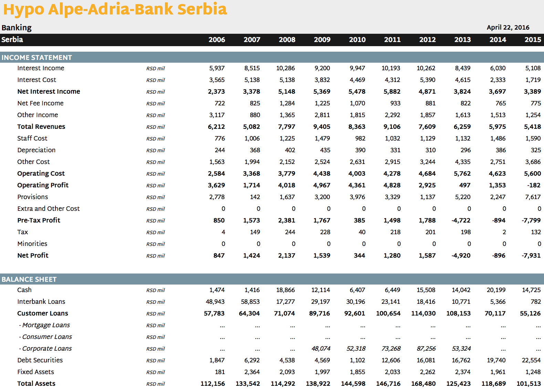Select the "Total Assets" row label
This screenshot has height=392, width=544.
[x=36, y=384]
